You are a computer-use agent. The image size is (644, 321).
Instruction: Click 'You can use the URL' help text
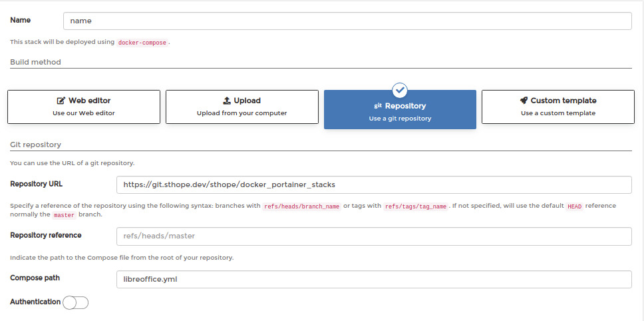(73, 163)
